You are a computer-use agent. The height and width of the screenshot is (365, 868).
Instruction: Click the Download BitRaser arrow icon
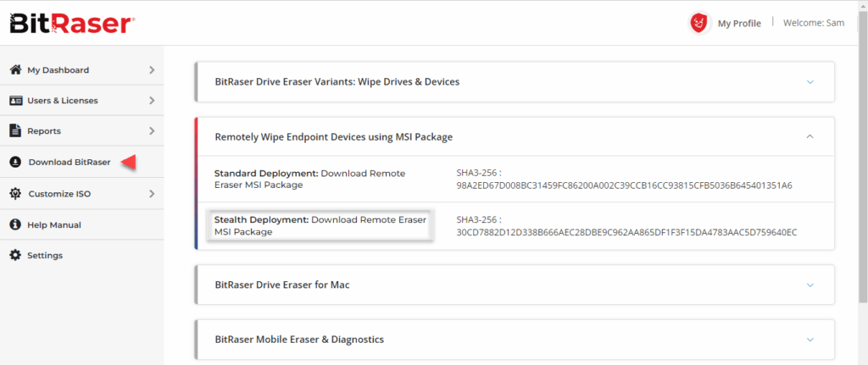point(15,162)
